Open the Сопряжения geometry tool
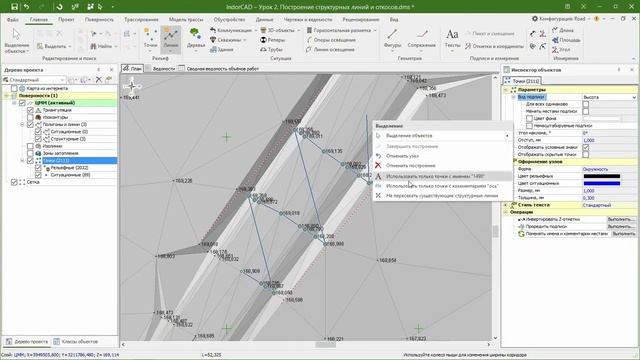This screenshot has width=640, height=360. point(421,40)
